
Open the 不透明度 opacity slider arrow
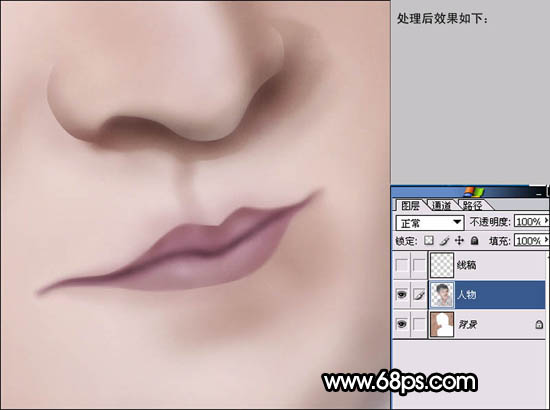[x=546, y=221]
